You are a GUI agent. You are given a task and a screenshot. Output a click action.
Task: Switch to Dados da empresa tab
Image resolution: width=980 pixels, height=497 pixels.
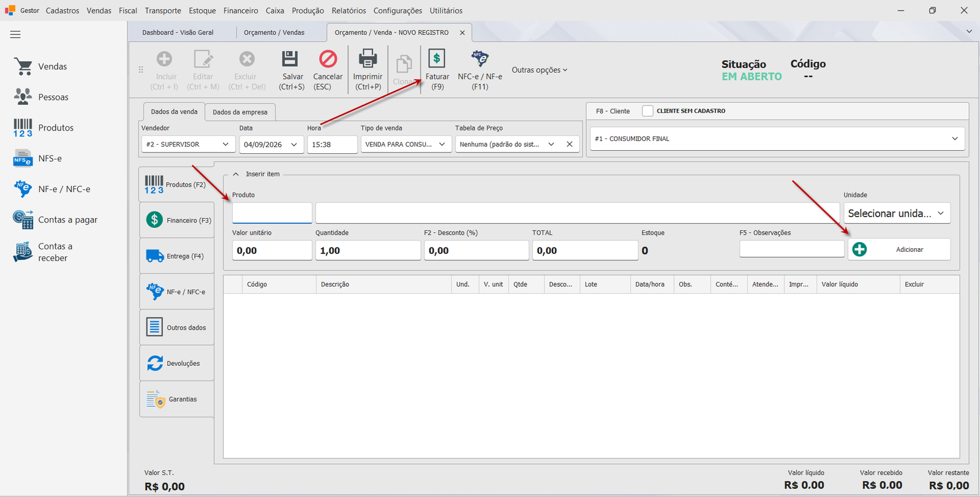coord(240,112)
